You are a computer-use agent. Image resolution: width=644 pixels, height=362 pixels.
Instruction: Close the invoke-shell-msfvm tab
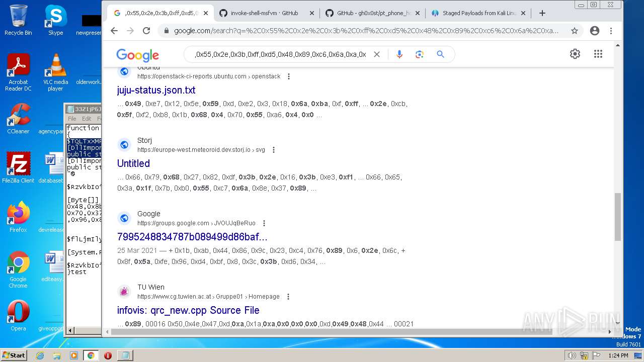(311, 13)
